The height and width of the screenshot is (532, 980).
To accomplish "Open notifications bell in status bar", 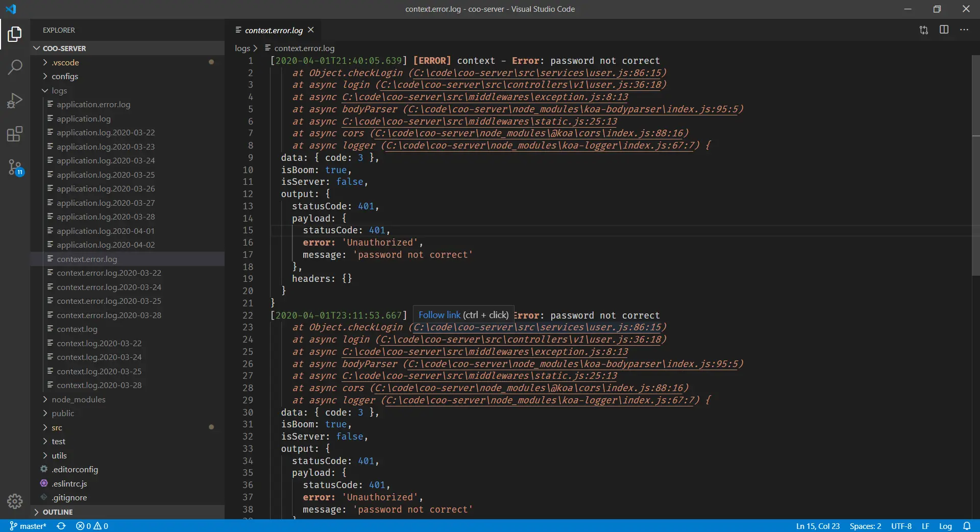I will (967, 526).
